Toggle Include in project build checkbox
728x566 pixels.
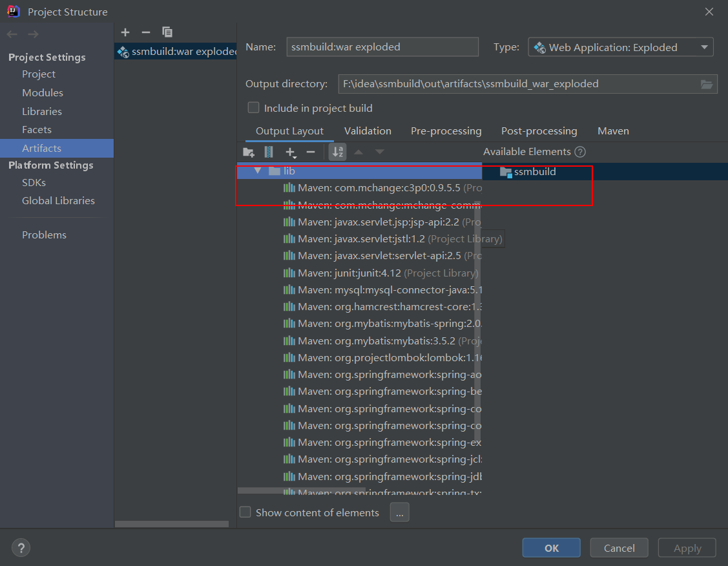pos(253,108)
